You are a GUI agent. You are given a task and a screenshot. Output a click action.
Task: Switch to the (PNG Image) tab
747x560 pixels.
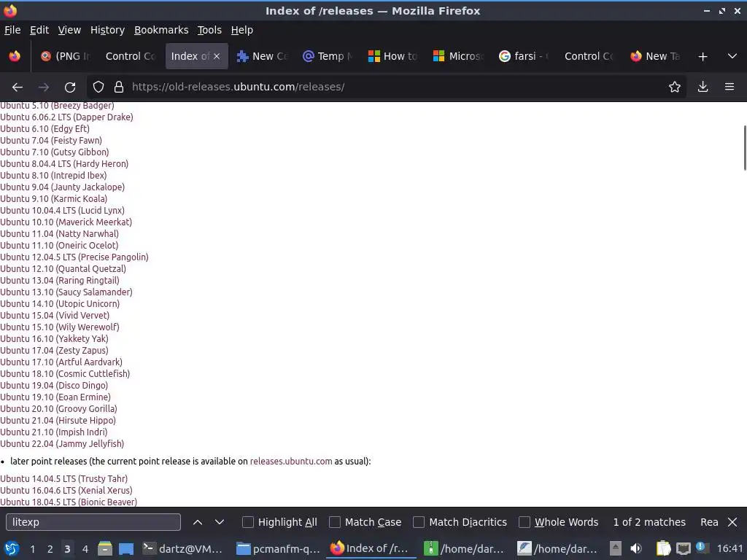(x=65, y=56)
